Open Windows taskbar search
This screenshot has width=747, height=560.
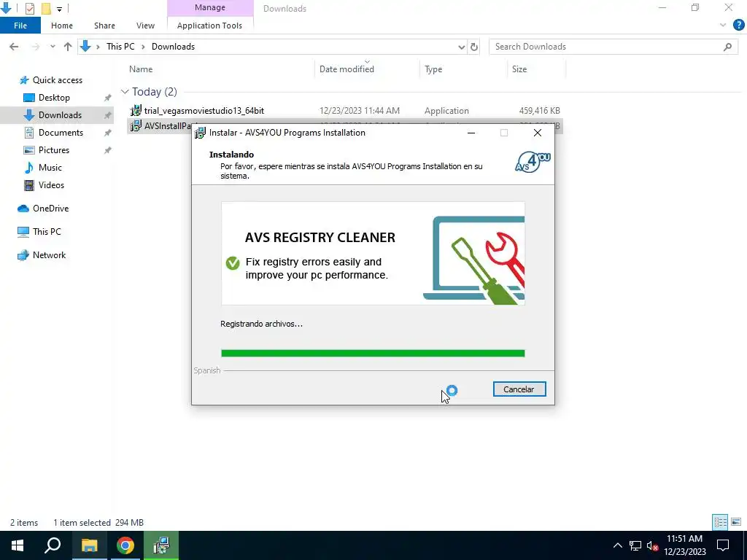(x=53, y=545)
